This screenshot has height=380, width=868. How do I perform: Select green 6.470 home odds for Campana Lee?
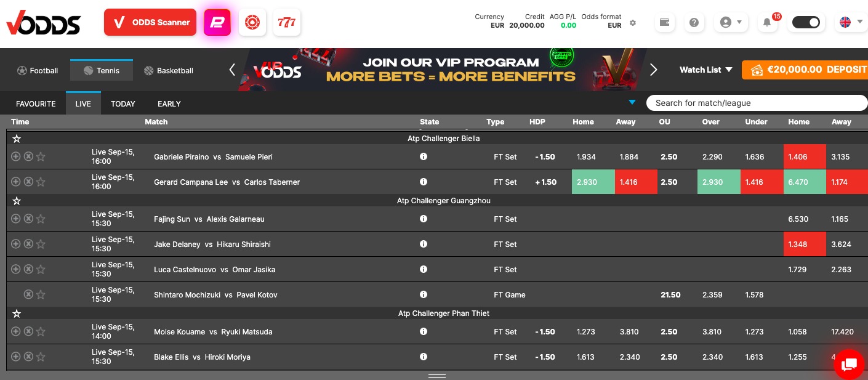pos(805,182)
